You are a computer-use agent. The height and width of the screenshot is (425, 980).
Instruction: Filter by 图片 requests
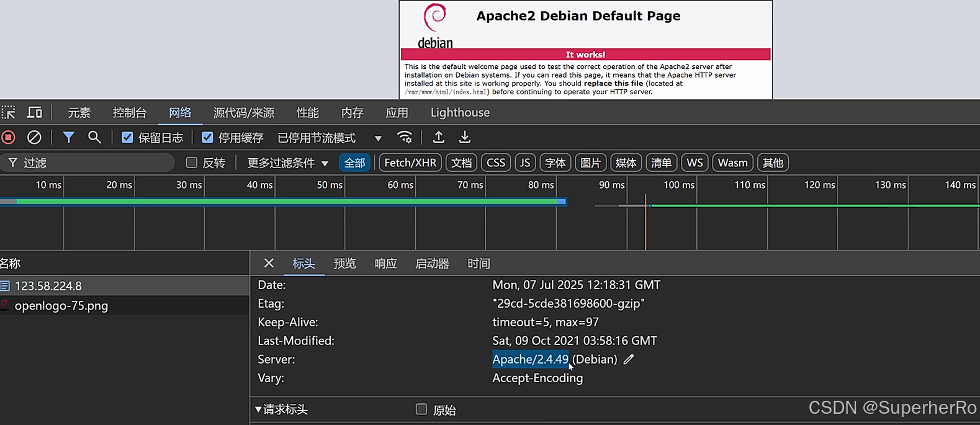pos(591,163)
